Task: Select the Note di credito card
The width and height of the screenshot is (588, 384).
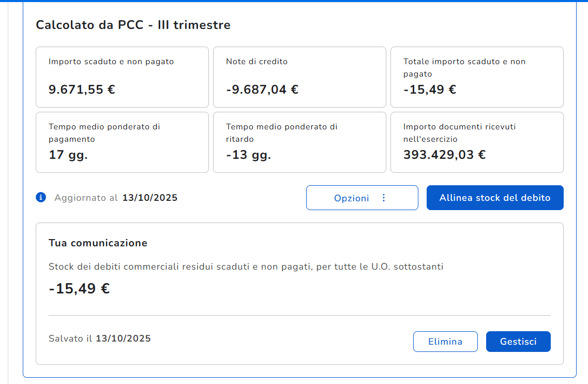Action: 299,77
